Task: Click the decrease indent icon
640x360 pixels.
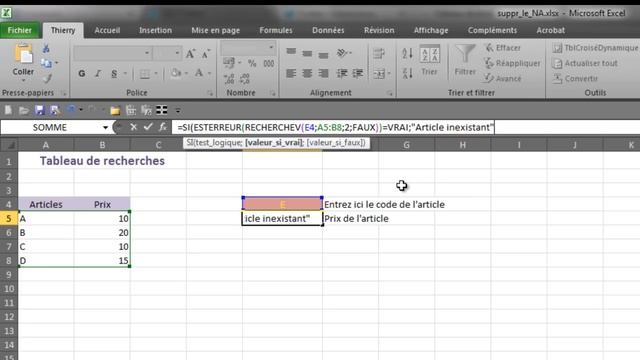Action: (342, 73)
